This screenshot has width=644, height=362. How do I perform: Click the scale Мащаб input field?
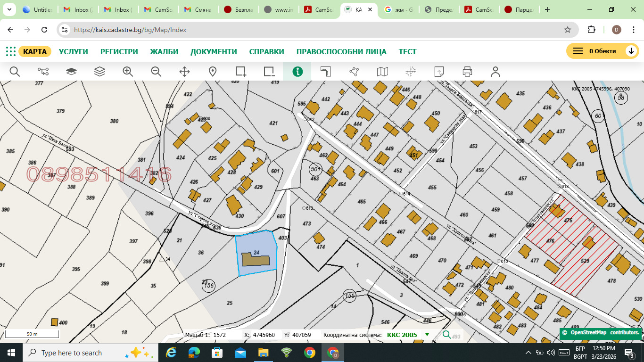pyautogui.click(x=225, y=335)
